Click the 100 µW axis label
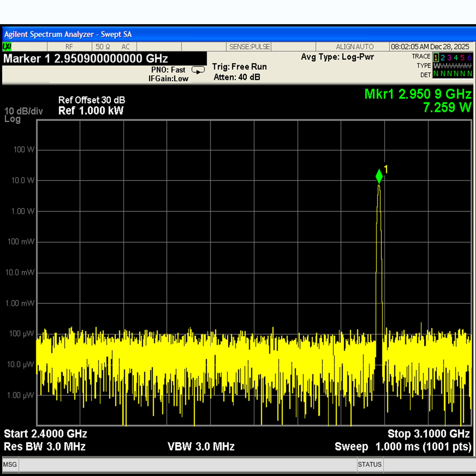 pyautogui.click(x=21, y=334)
